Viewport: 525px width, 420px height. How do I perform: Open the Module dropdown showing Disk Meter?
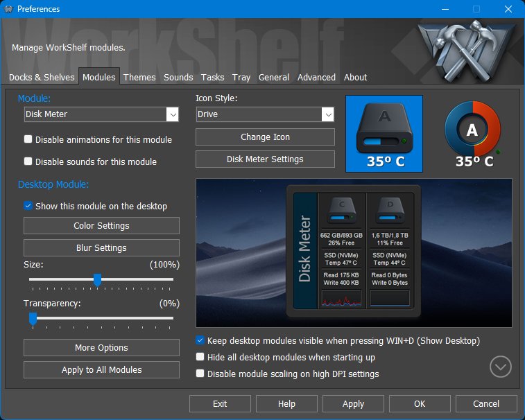(101, 114)
